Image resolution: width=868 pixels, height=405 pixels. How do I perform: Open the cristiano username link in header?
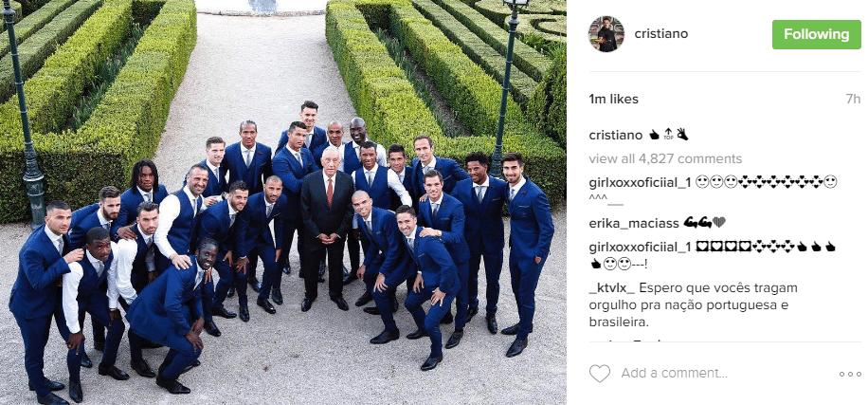[x=661, y=34]
